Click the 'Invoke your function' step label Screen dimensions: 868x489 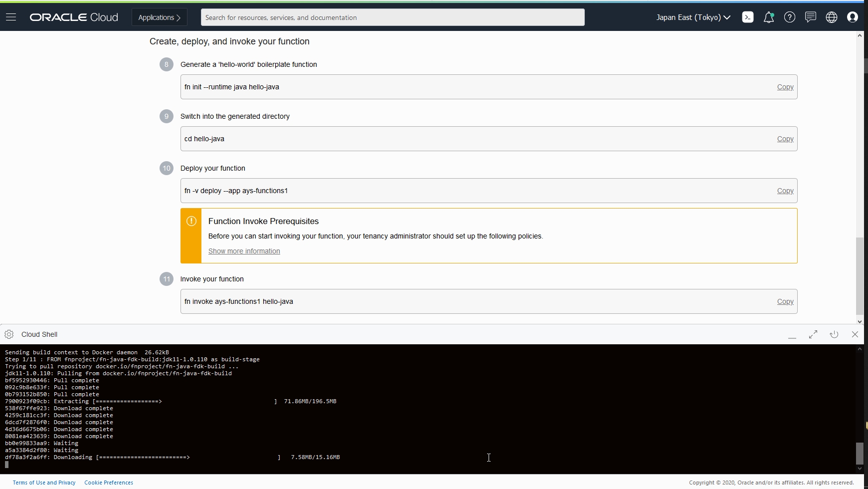point(212,279)
